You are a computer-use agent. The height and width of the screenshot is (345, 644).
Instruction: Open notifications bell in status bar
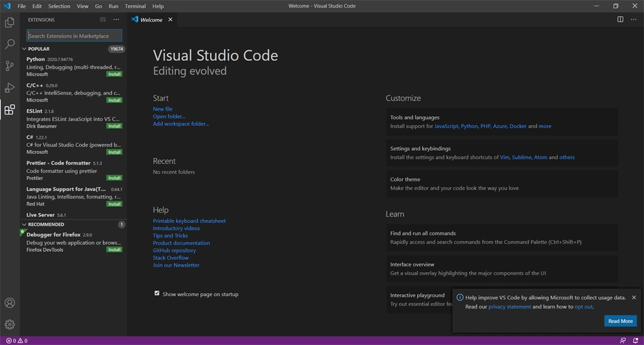(x=635, y=341)
